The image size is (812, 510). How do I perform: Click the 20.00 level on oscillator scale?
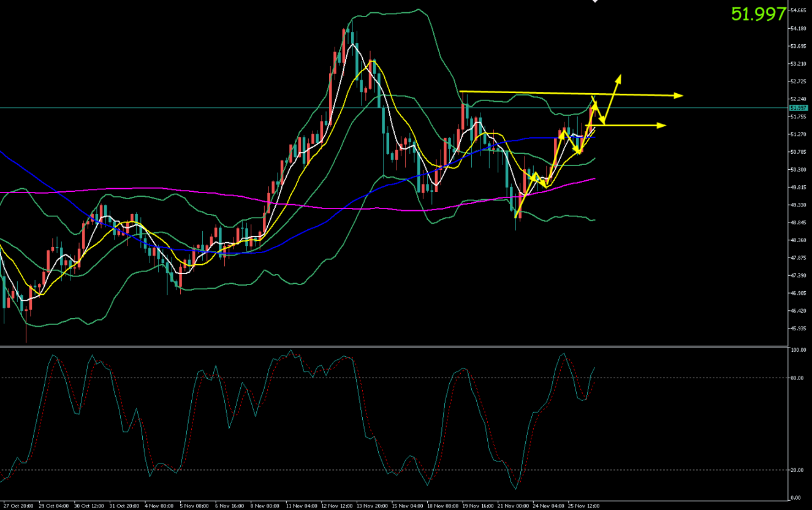(797, 470)
